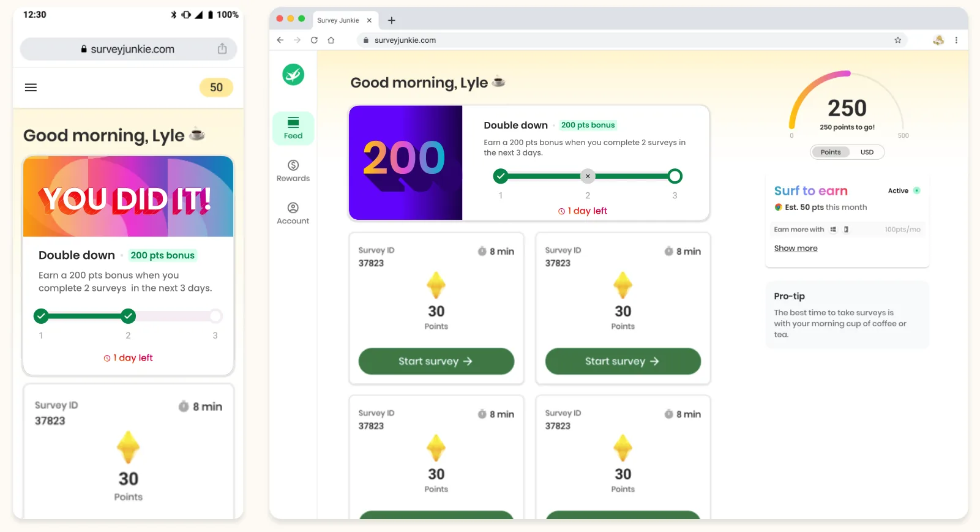980x532 pixels.
Task: Tap the battery icon in mobile status bar
Action: tap(211, 15)
